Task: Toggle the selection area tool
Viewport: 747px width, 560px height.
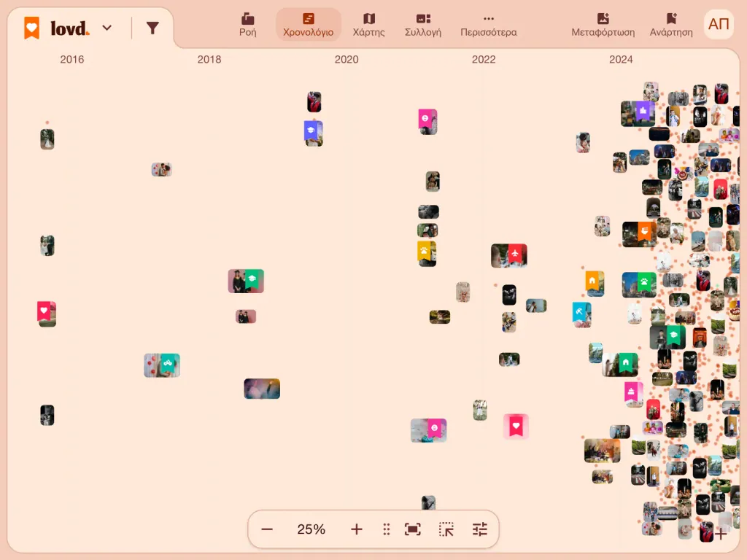Action: click(446, 529)
